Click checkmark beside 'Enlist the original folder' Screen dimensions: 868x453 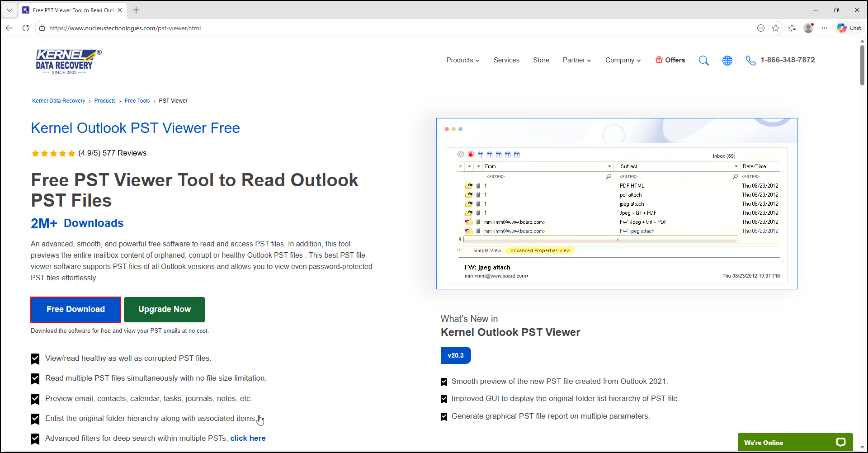[35, 419]
